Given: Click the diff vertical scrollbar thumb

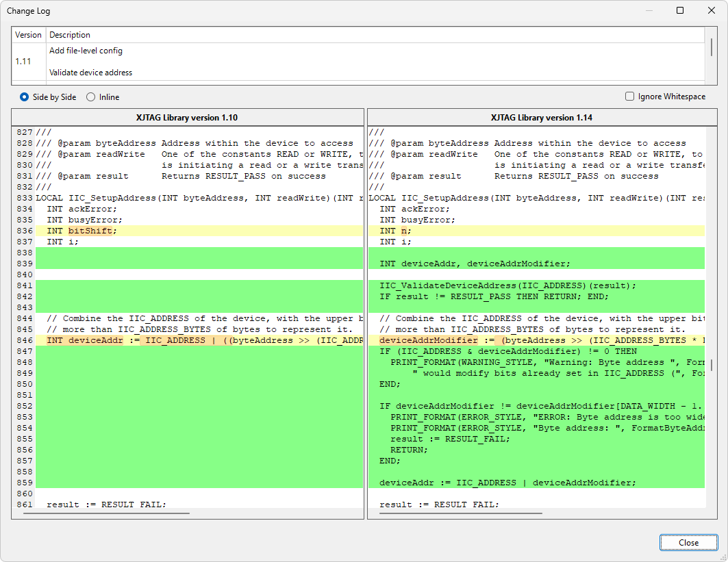Looking at the screenshot, I should click(x=711, y=364).
